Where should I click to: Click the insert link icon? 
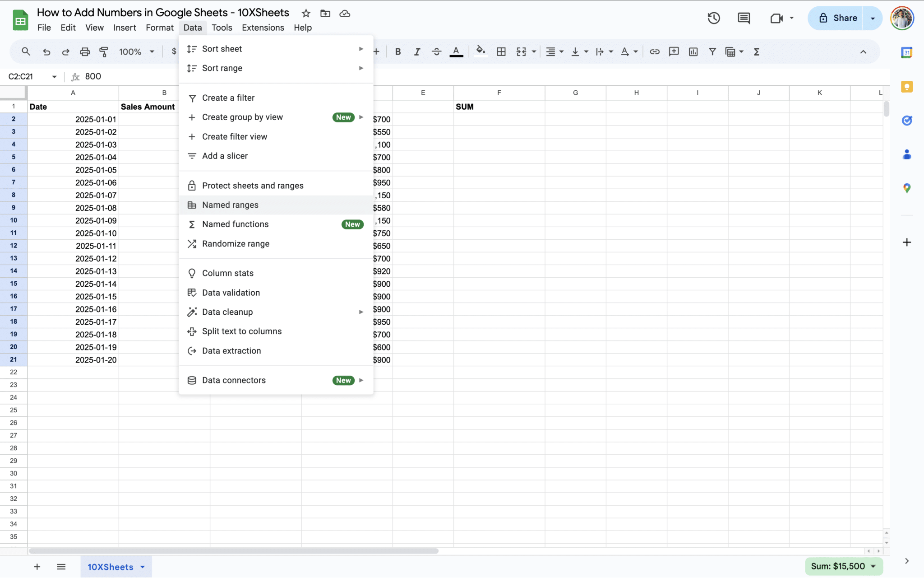tap(654, 52)
